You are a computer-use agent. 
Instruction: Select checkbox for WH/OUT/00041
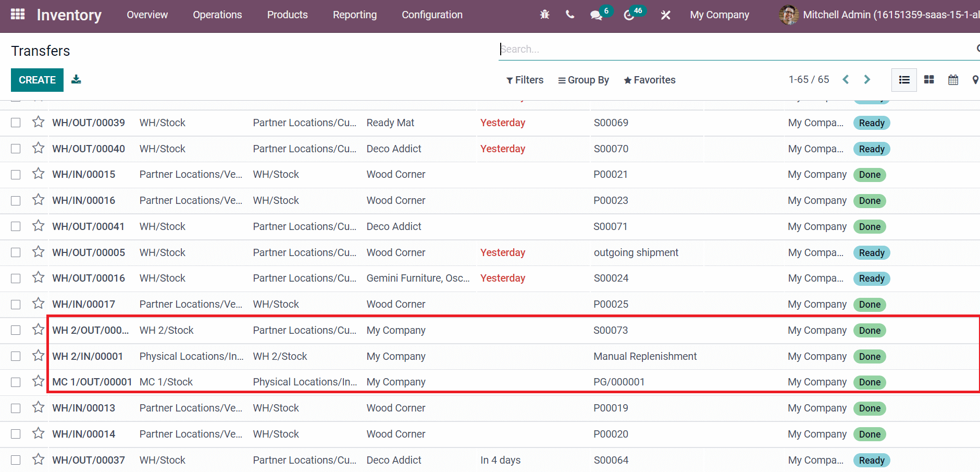click(x=16, y=226)
